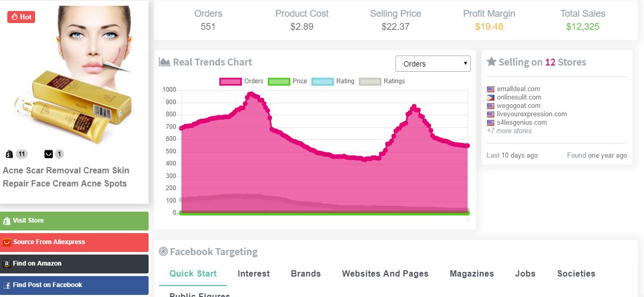The width and height of the screenshot is (644, 297).
Task: Click the US flag beside emalldeal.com
Action: pos(490,89)
